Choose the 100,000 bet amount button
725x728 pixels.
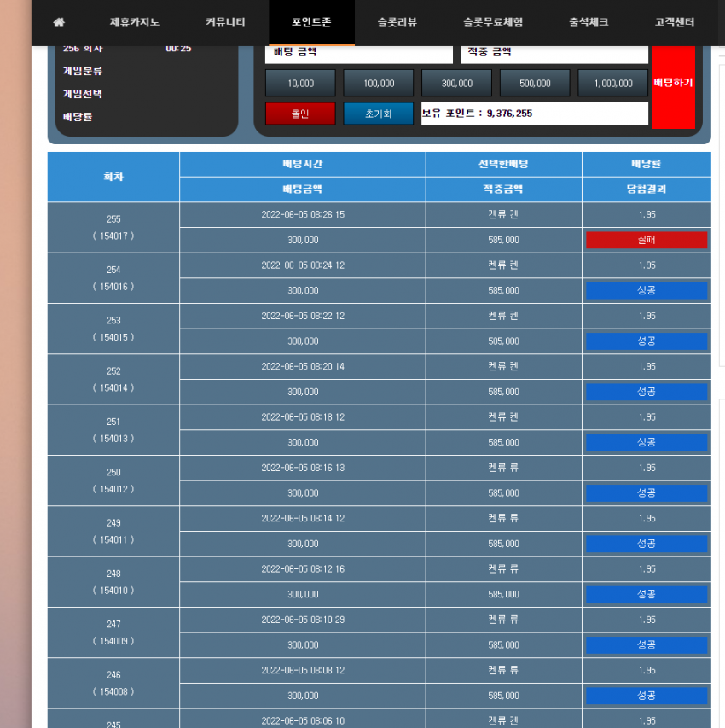pyautogui.click(x=379, y=83)
